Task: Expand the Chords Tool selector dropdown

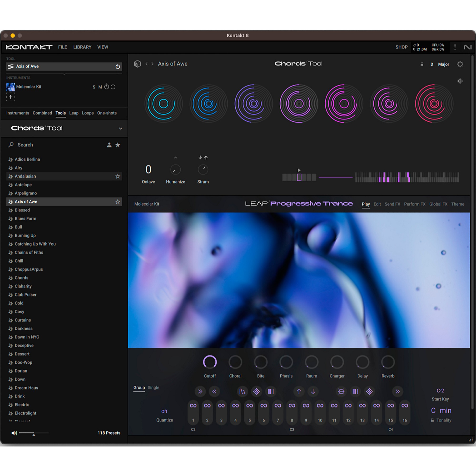Action: point(120,128)
